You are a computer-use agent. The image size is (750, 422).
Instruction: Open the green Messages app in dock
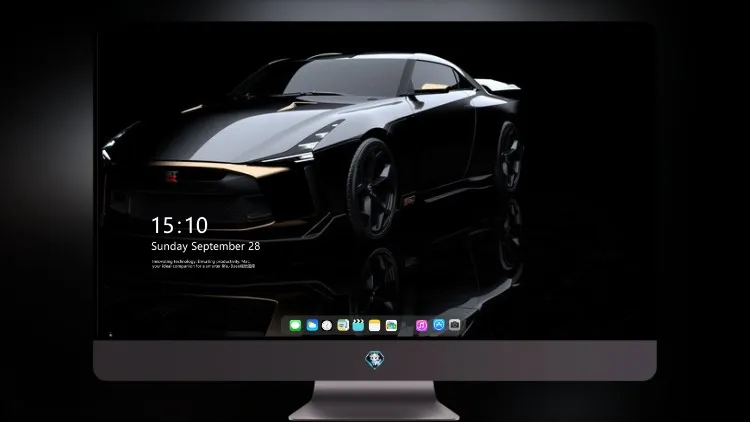(295, 326)
